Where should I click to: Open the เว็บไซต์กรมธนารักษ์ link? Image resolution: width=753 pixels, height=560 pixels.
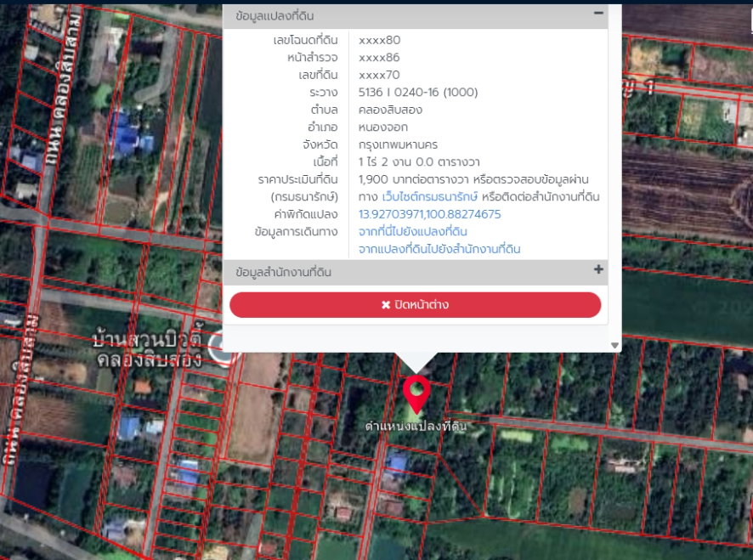(430, 196)
